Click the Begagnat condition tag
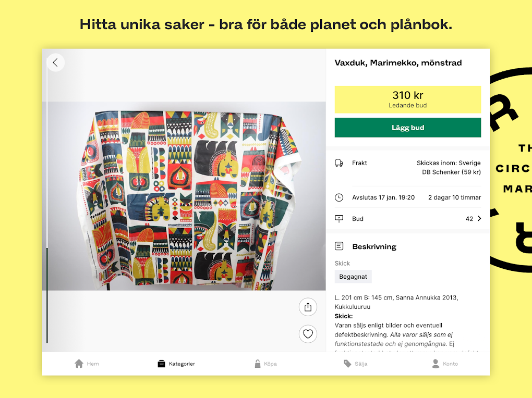The height and width of the screenshot is (398, 532). click(353, 277)
